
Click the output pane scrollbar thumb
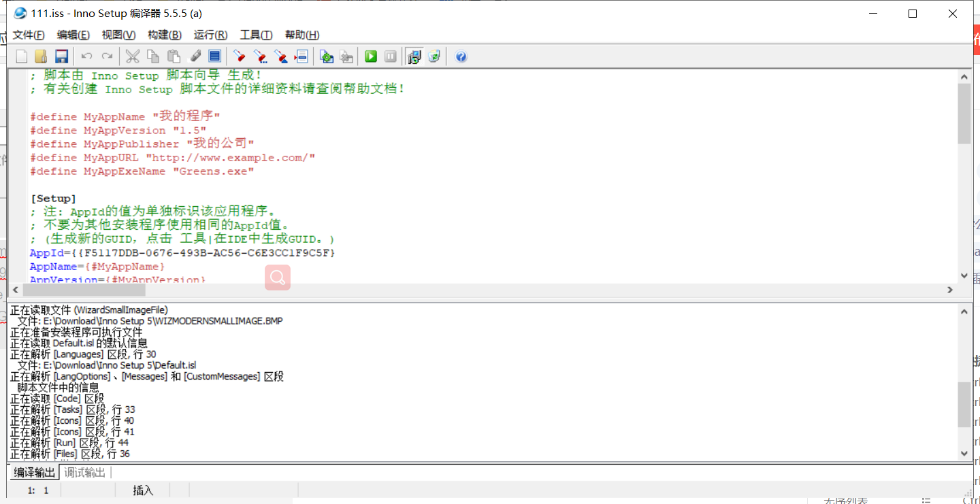(964, 405)
